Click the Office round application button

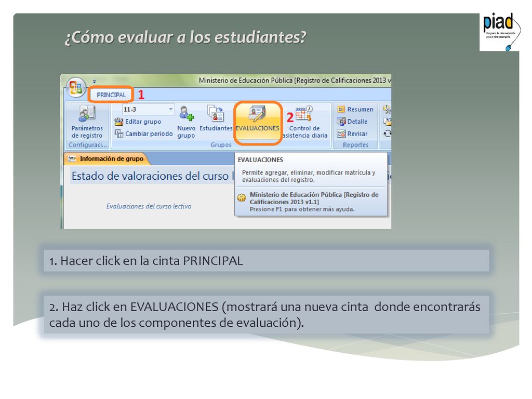tap(76, 87)
